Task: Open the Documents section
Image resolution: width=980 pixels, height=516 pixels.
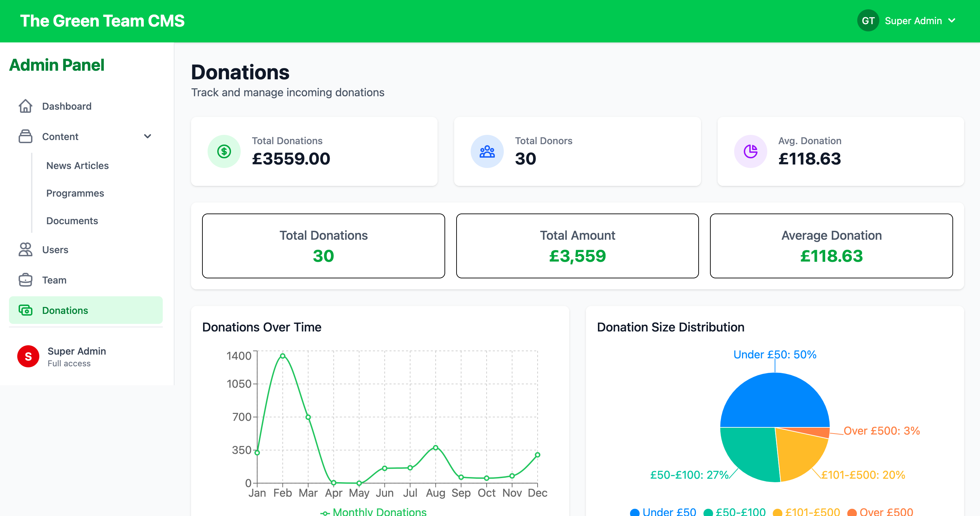Action: (x=72, y=221)
